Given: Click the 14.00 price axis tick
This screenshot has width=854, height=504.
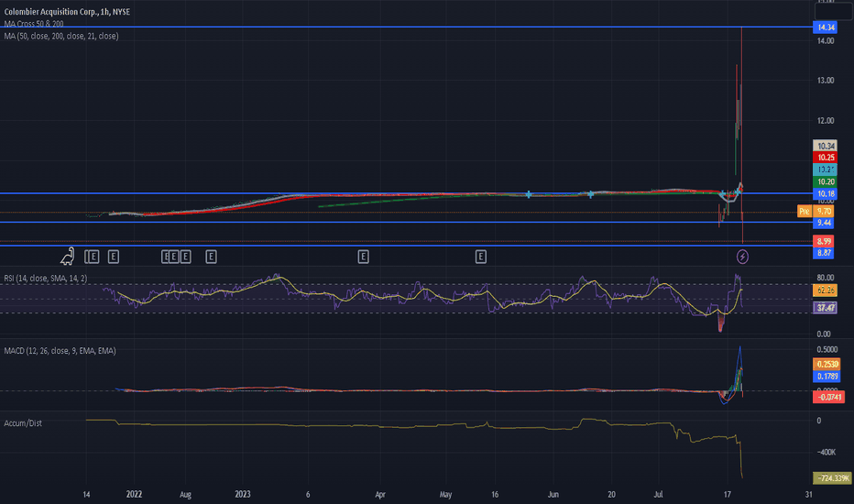Looking at the screenshot, I should pos(826,41).
